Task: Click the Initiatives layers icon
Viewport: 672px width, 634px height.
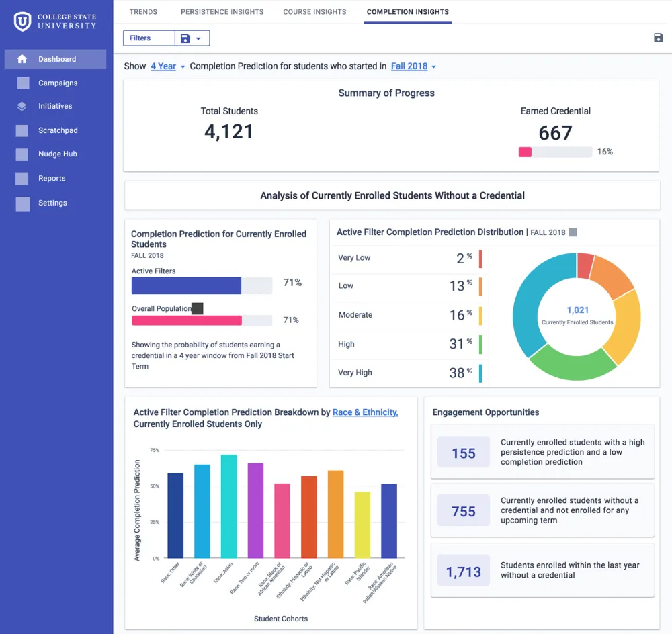Action: coord(22,106)
